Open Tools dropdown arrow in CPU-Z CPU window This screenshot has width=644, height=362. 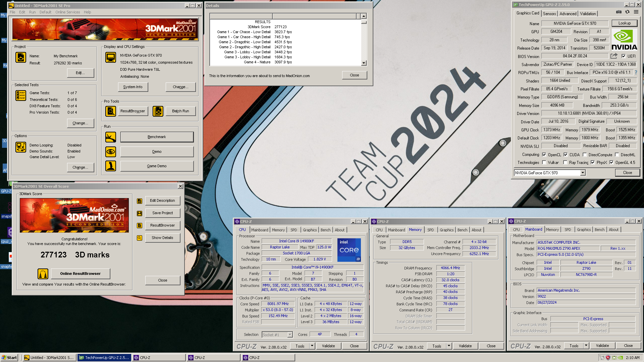(312, 346)
